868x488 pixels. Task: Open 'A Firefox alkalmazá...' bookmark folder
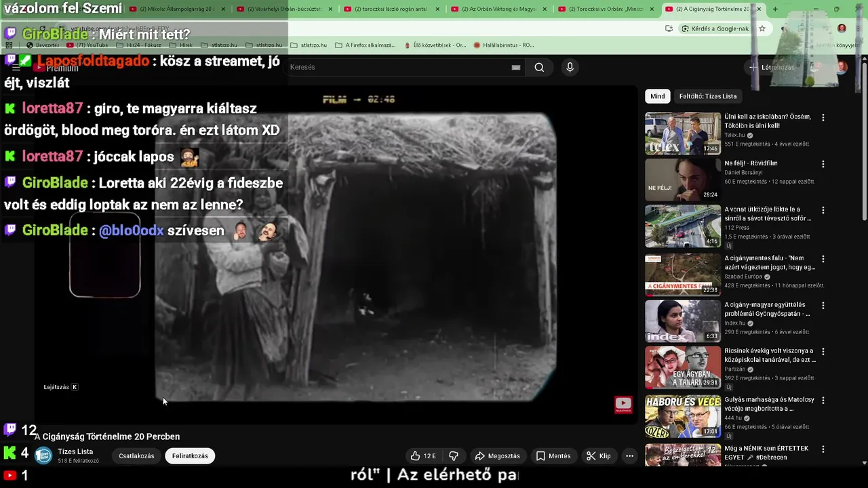[365, 45]
